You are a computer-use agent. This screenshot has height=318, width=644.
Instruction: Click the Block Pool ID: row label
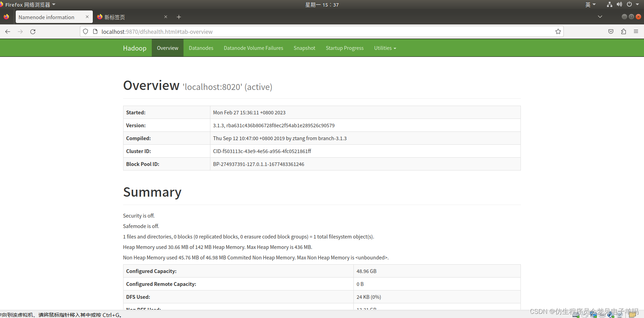(143, 164)
